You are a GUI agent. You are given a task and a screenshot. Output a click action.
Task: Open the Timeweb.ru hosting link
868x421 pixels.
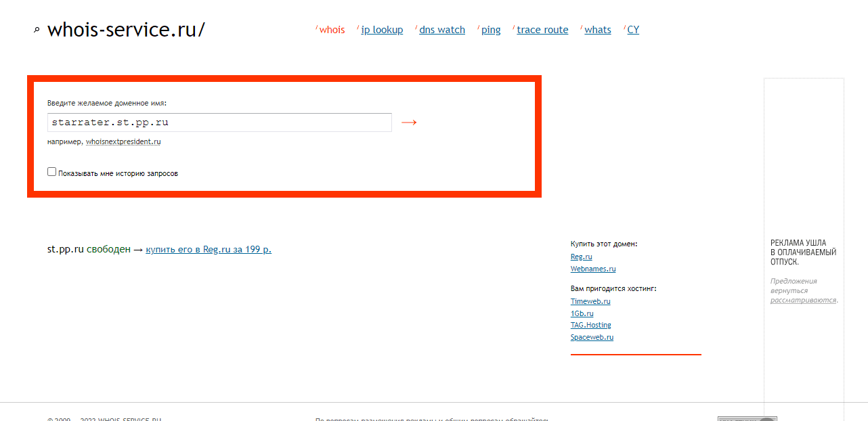point(590,301)
